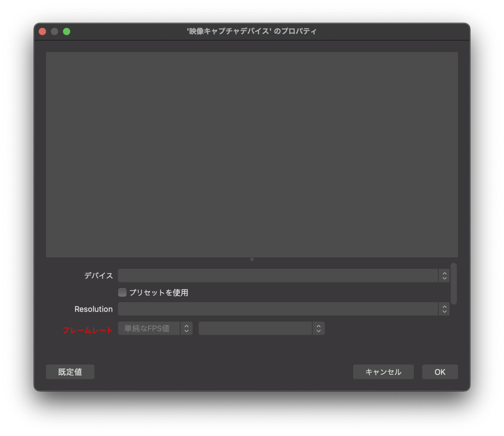Enable the プリセットを使用 checkbox
504x436 pixels.
122,292
